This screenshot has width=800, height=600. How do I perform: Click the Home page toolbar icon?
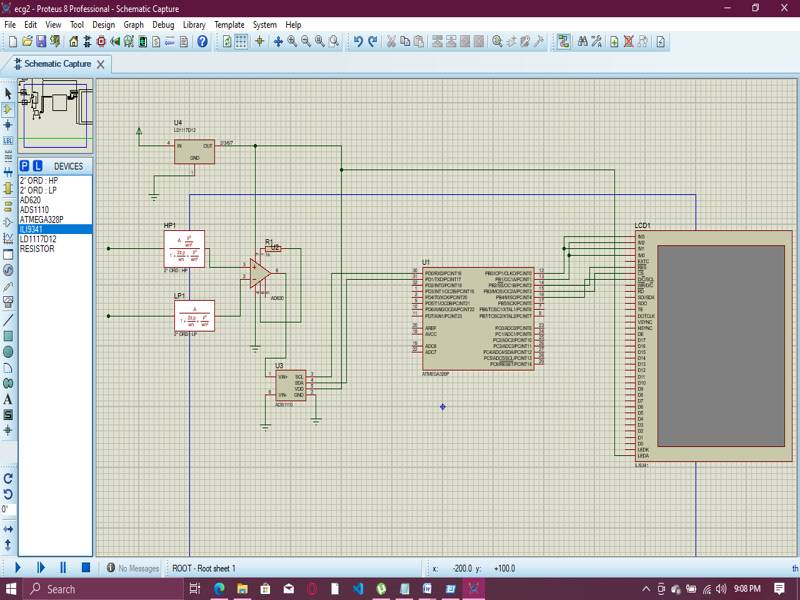click(x=74, y=42)
